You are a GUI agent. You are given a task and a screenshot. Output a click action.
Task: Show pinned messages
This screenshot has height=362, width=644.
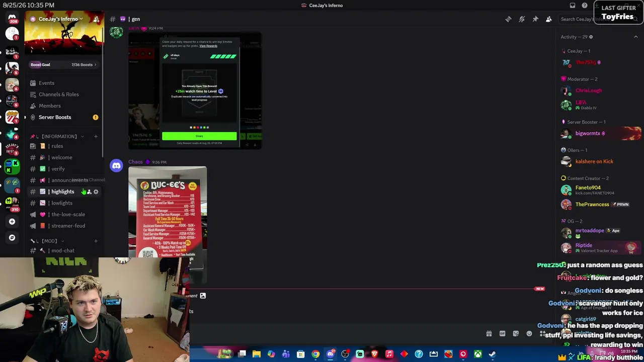[x=535, y=19]
